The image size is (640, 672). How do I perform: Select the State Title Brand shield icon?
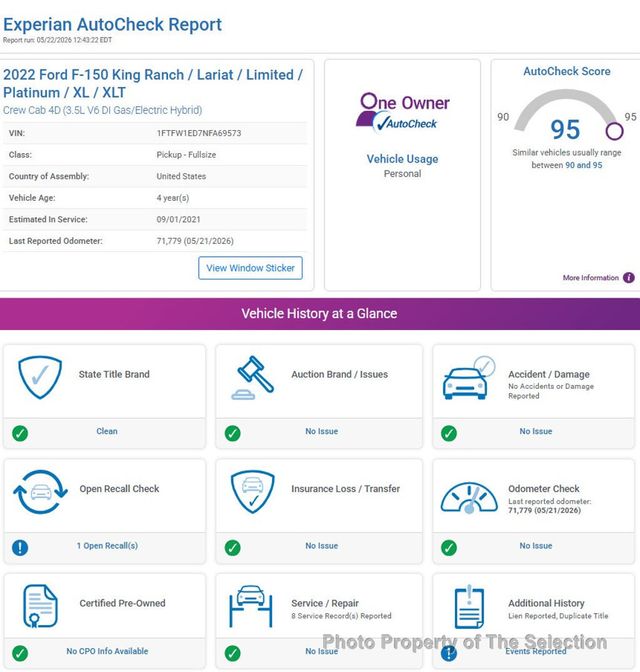click(40, 377)
